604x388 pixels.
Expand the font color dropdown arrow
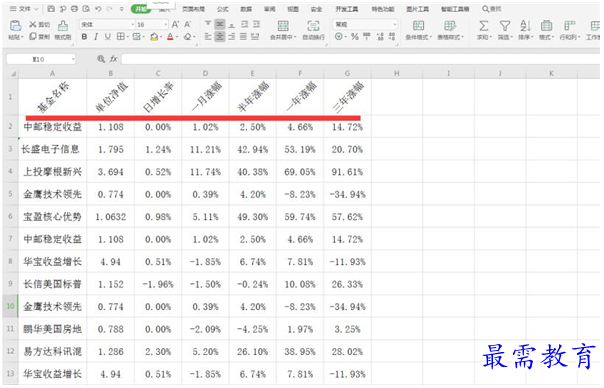coord(177,37)
